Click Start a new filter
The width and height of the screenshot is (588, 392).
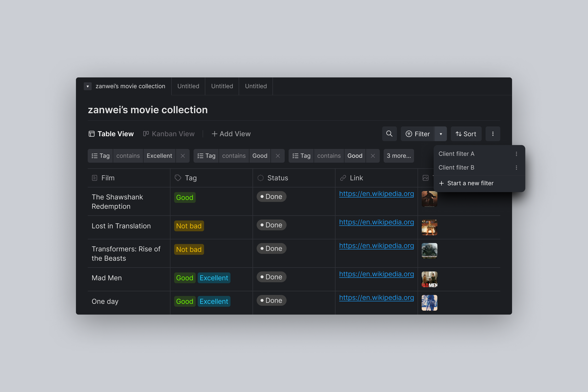(x=470, y=183)
